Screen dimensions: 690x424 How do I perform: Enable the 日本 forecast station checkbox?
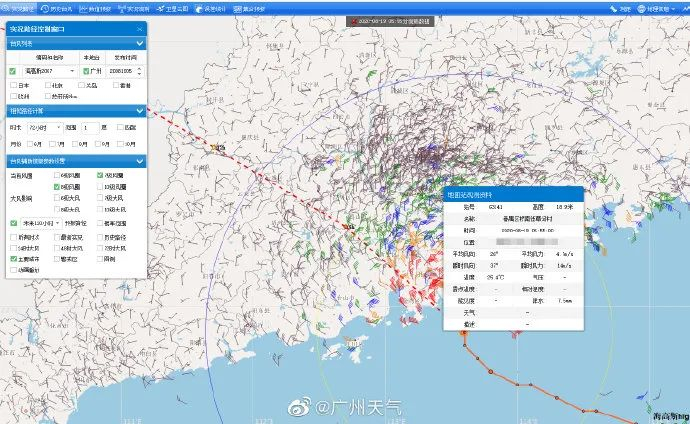[13, 85]
